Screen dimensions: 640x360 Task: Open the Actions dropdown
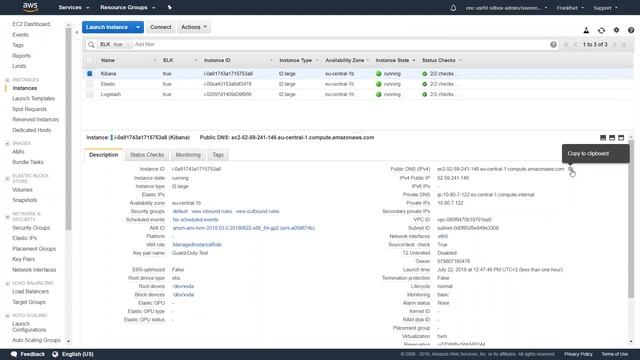[x=194, y=27]
